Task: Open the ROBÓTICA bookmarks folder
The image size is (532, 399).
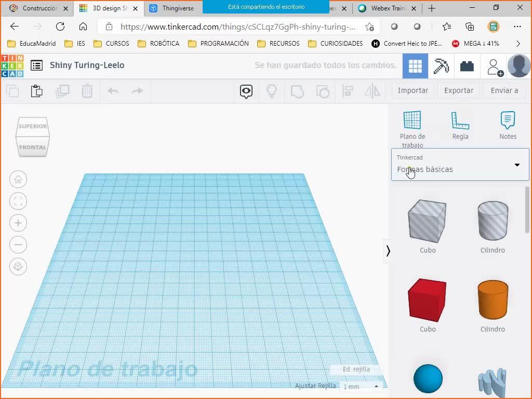Action: [x=158, y=44]
